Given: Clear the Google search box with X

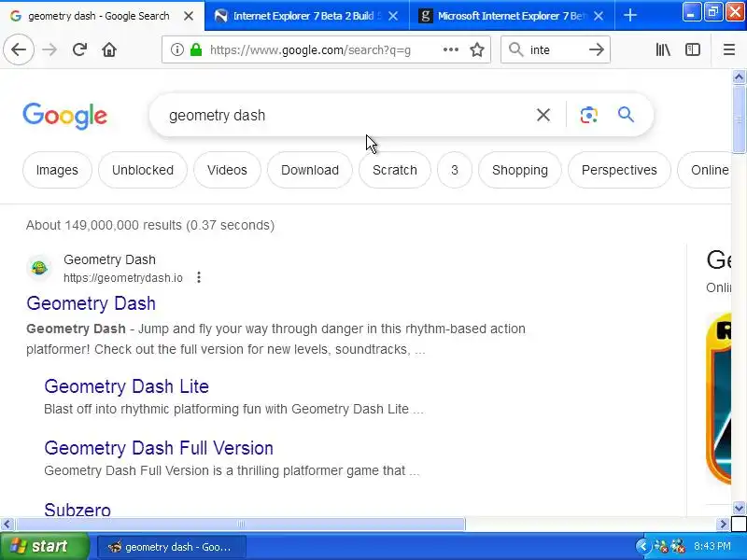Looking at the screenshot, I should [543, 115].
